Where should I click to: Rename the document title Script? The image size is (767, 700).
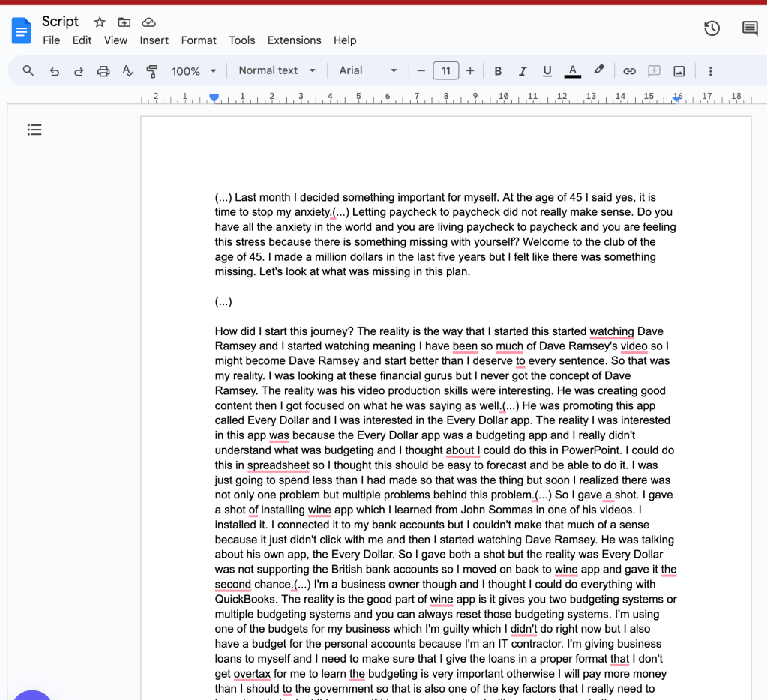coord(60,22)
